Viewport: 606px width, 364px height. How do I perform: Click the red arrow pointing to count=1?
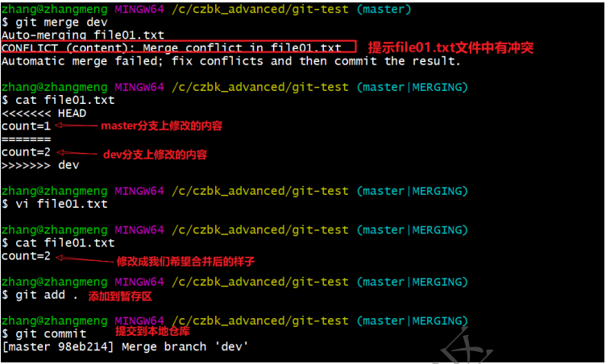pos(76,125)
